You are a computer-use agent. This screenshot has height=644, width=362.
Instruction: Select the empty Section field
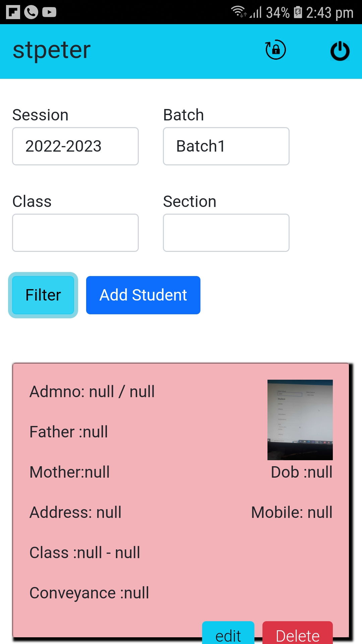point(226,232)
